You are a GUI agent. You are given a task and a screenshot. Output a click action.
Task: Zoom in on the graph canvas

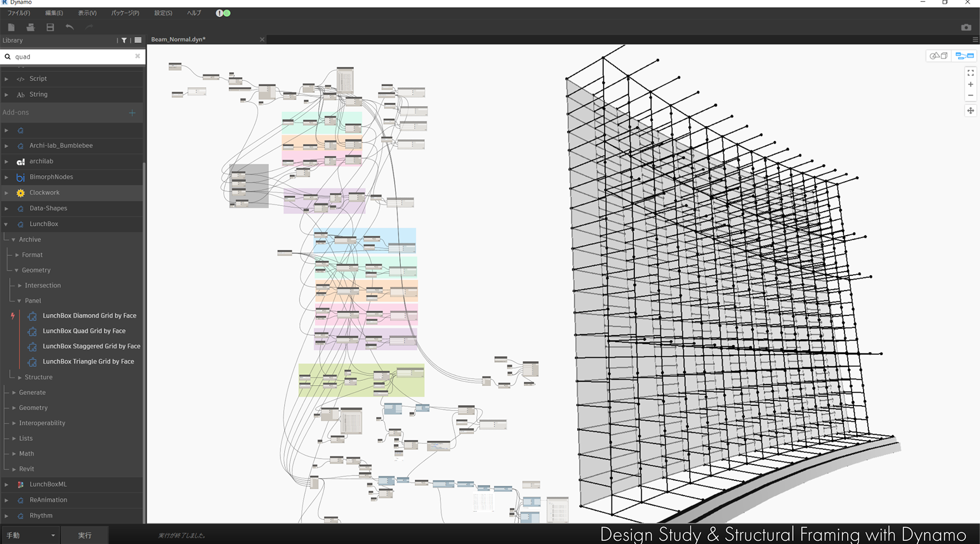[x=970, y=84]
